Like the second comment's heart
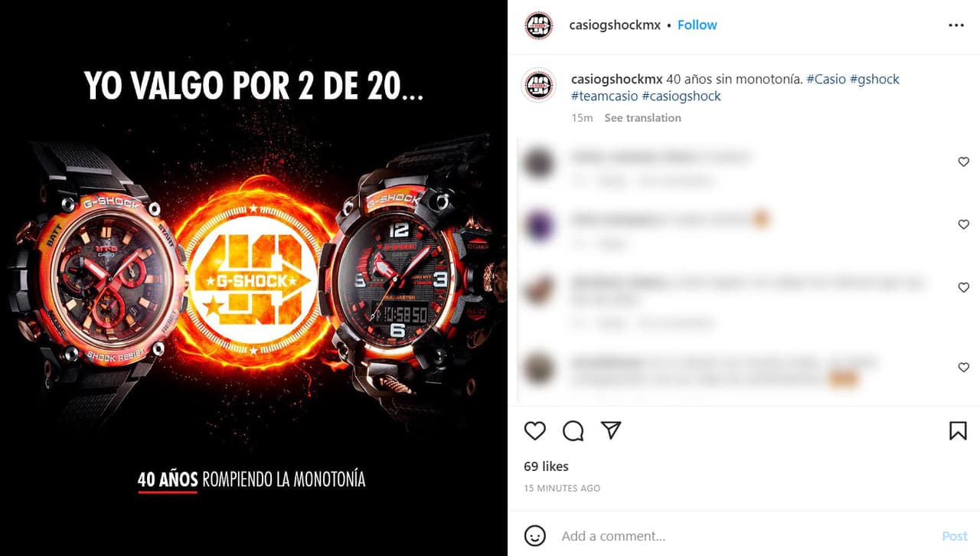 [x=964, y=224]
